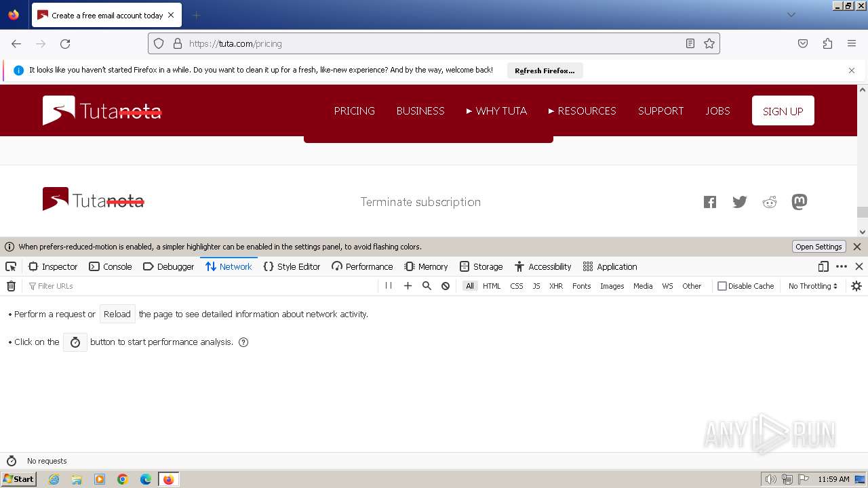This screenshot has width=868, height=488.
Task: Filter requests by CSS
Action: 517,286
